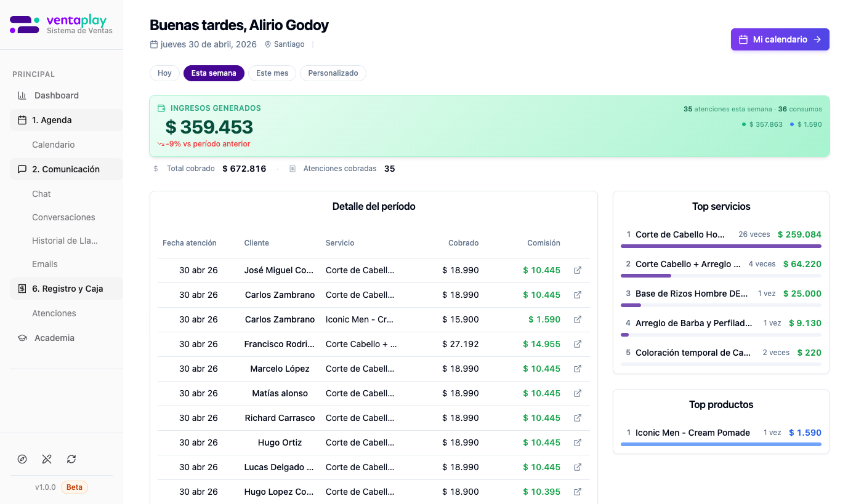Collapse the 6. Registro y Caja section
This screenshot has width=856, height=504.
click(x=67, y=289)
